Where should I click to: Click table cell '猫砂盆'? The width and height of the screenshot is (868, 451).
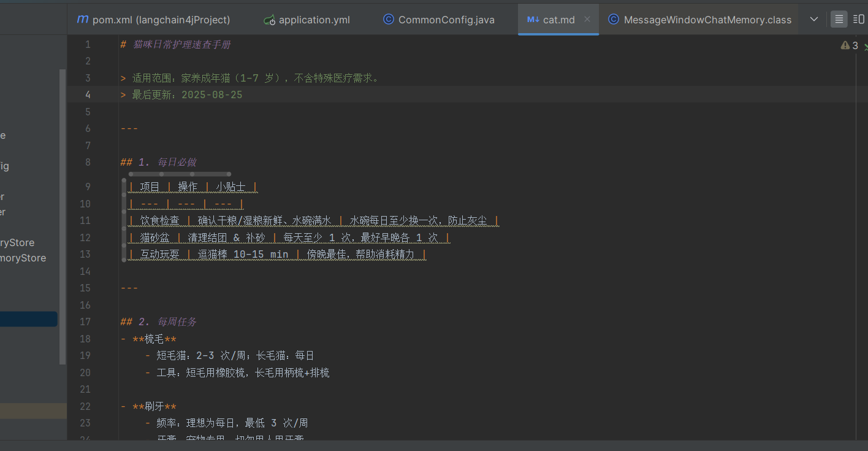click(155, 237)
